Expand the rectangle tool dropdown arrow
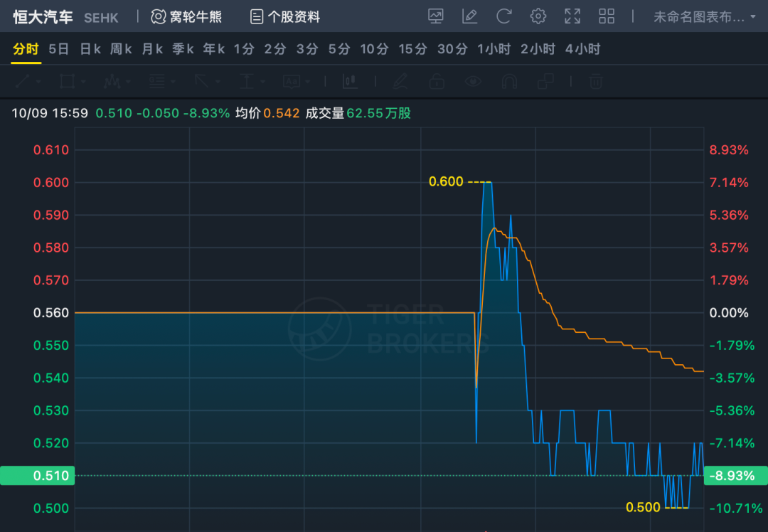Screen dimensions: 768x532 pos(82,82)
